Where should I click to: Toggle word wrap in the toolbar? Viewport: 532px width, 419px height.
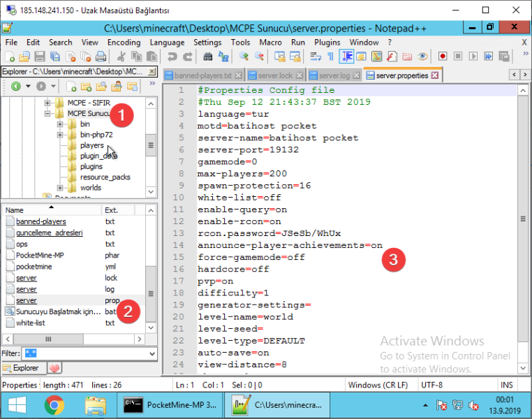[x=316, y=57]
